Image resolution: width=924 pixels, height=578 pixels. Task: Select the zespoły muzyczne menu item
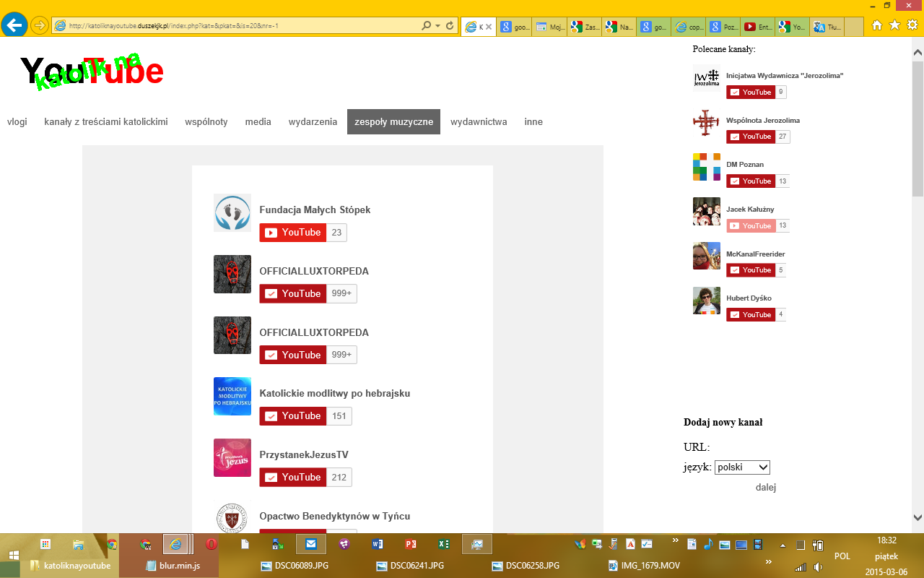pos(393,122)
